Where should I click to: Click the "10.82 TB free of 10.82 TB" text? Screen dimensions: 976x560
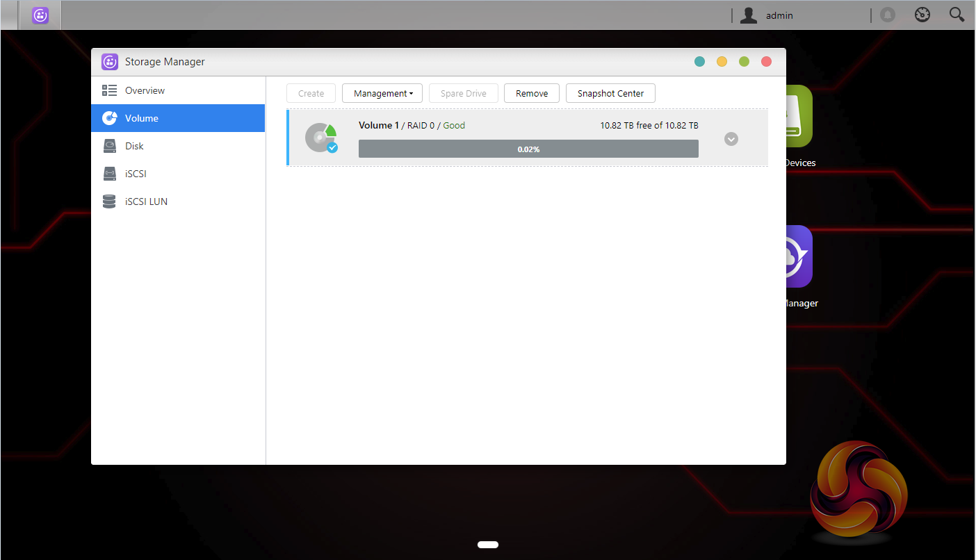(x=649, y=126)
